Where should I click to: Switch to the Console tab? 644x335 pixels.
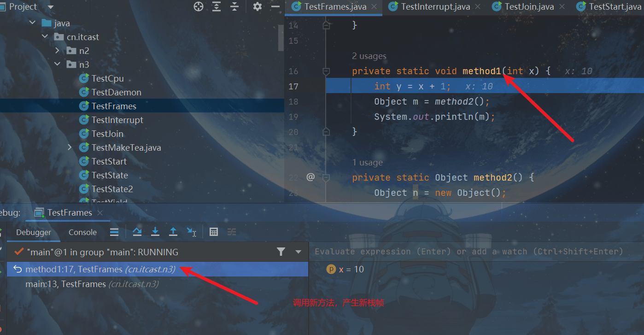[82, 232]
